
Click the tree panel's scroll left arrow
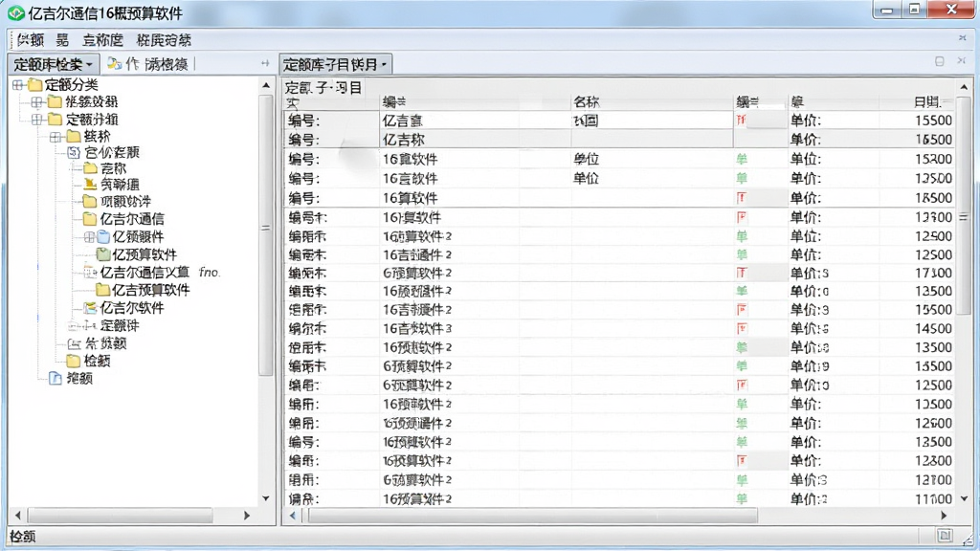click(x=17, y=516)
